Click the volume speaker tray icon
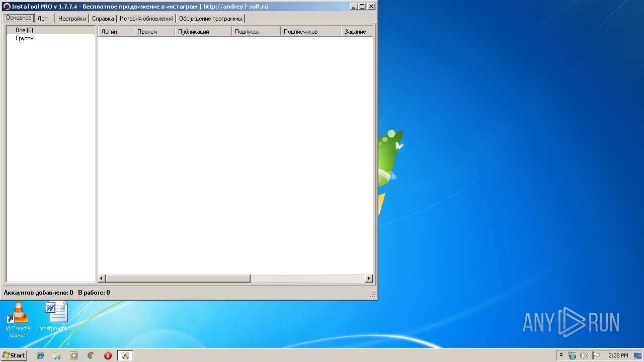Viewport: 644px width, 362px height. (584, 355)
